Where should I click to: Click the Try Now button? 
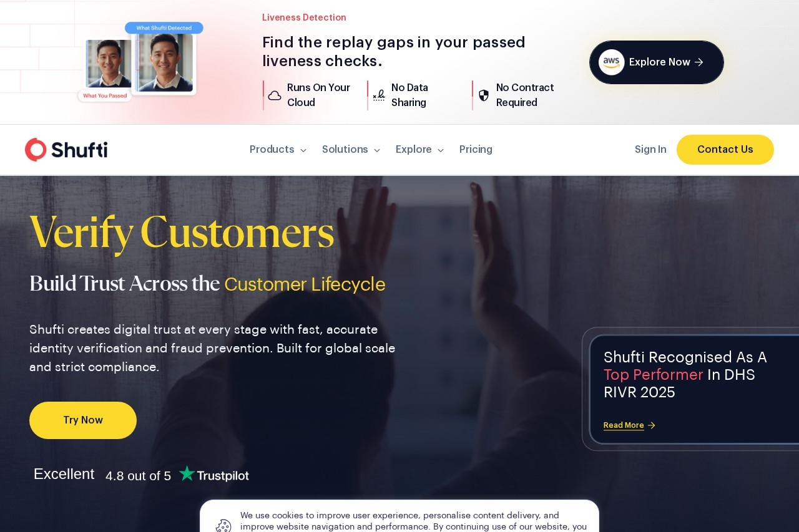point(83,420)
